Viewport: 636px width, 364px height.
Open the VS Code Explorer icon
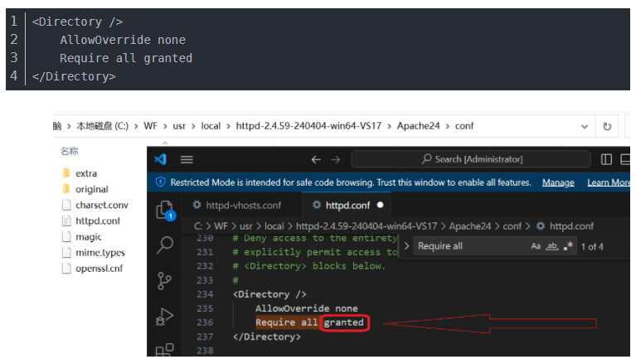tap(165, 211)
